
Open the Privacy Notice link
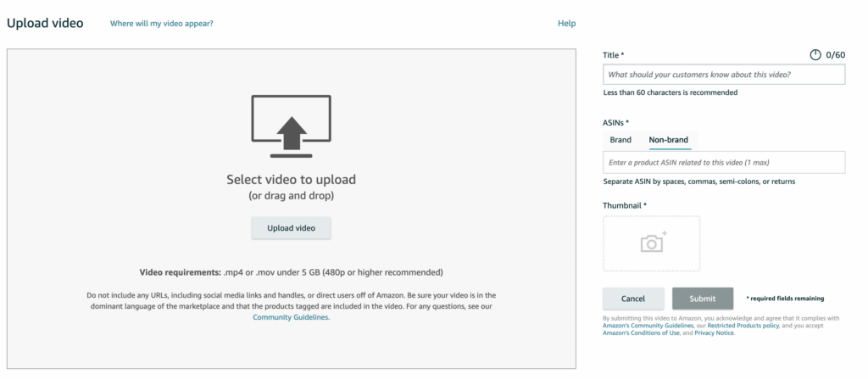[714, 332]
